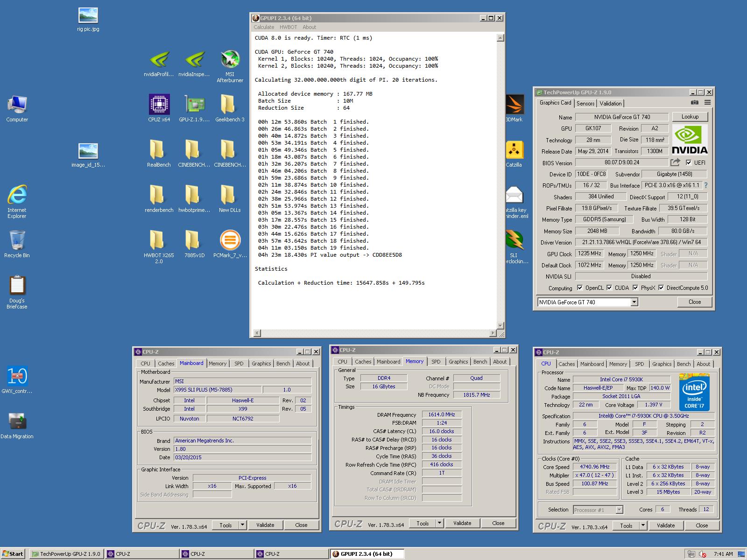Image resolution: width=747 pixels, height=560 pixels.
Task: Select Bench tab in CPU CPU-Z window
Action: pyautogui.click(x=684, y=364)
